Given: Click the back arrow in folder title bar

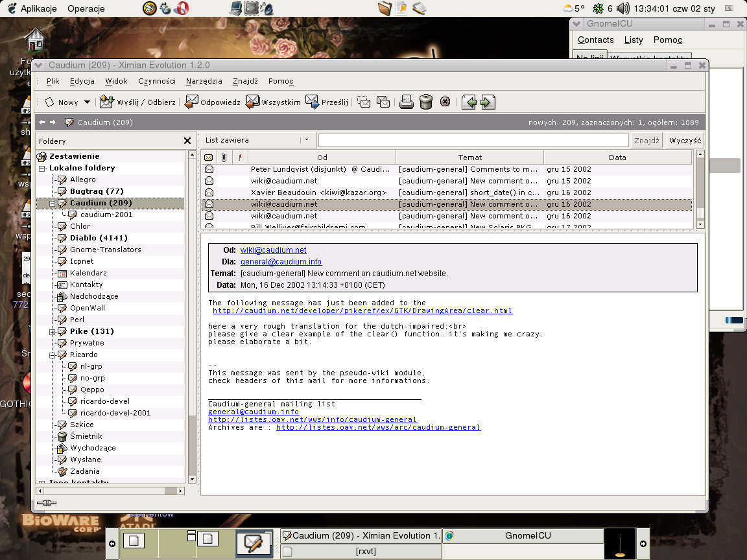Looking at the screenshot, I should 42,122.
